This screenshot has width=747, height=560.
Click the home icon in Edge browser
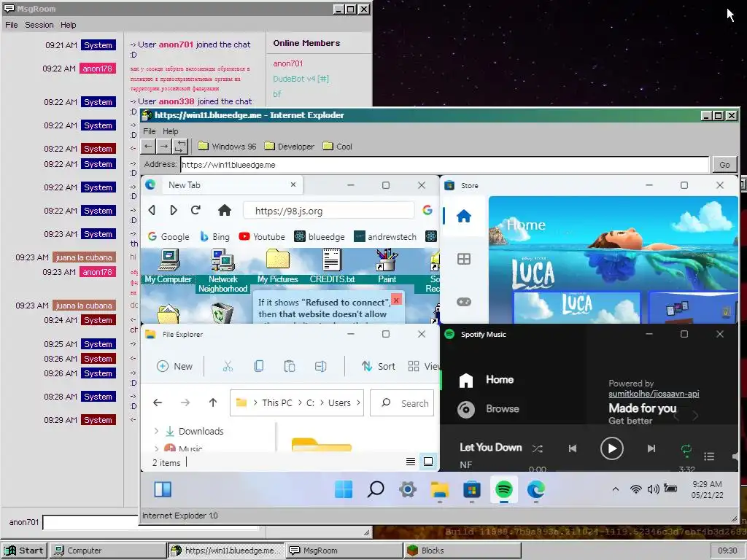coord(225,210)
